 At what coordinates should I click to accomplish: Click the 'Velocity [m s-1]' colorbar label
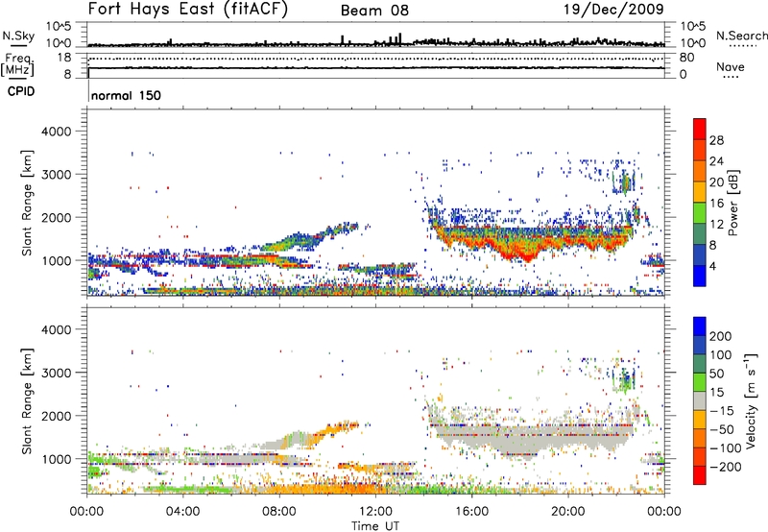[x=751, y=400]
